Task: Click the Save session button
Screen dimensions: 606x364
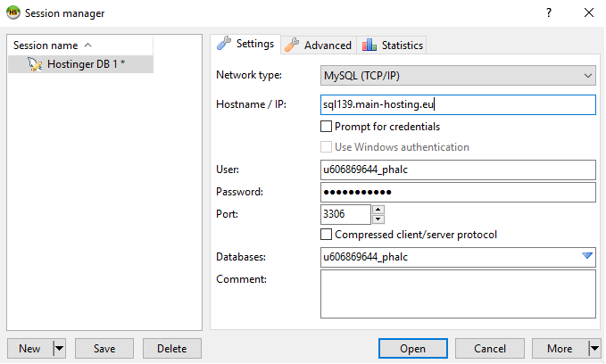Action: (104, 349)
